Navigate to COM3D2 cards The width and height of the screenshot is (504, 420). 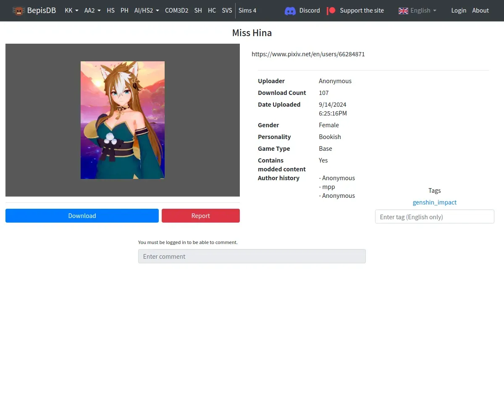click(176, 10)
